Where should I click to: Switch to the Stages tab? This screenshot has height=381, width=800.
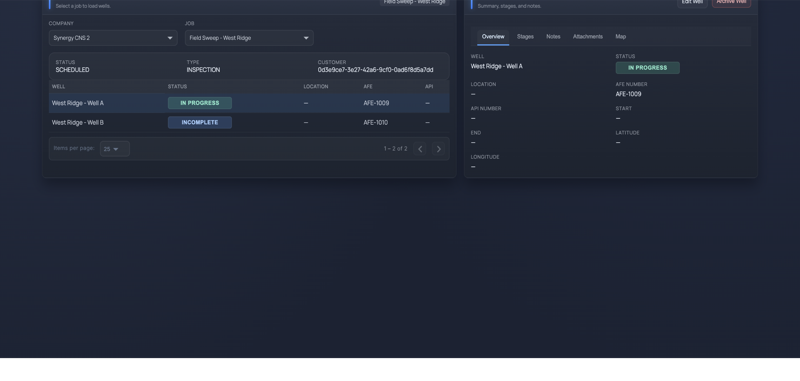point(525,37)
